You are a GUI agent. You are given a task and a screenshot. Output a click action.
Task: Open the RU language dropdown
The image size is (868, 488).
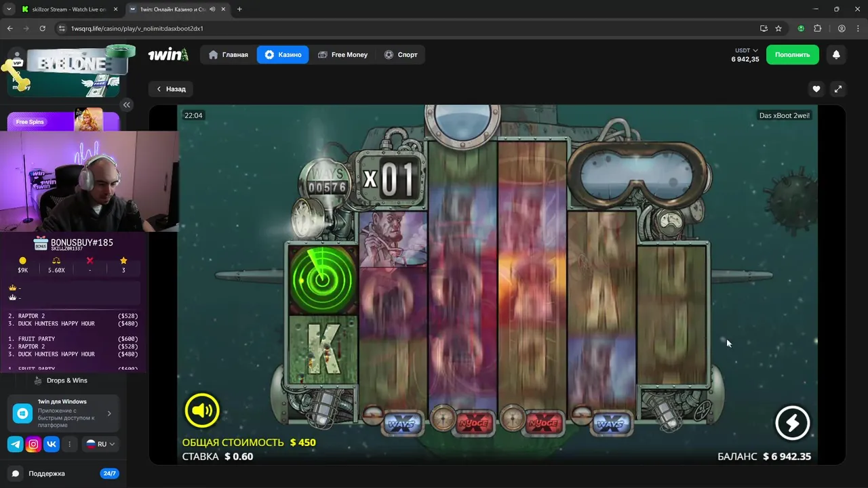click(100, 445)
